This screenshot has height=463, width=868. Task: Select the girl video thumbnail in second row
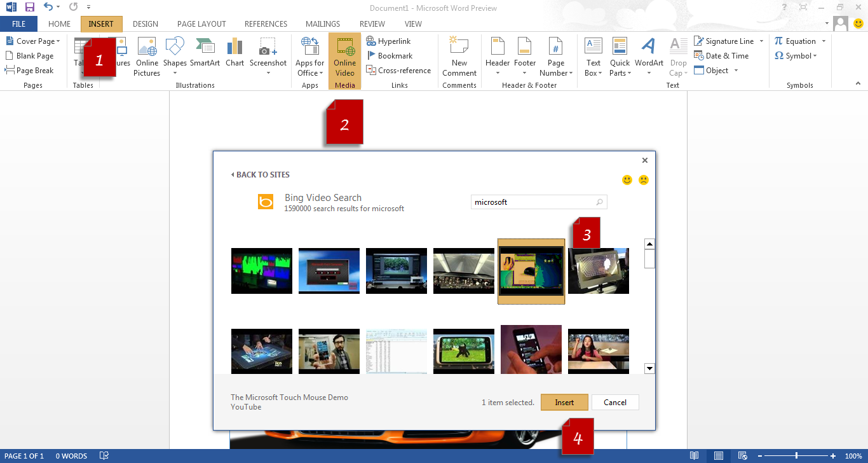[599, 350]
